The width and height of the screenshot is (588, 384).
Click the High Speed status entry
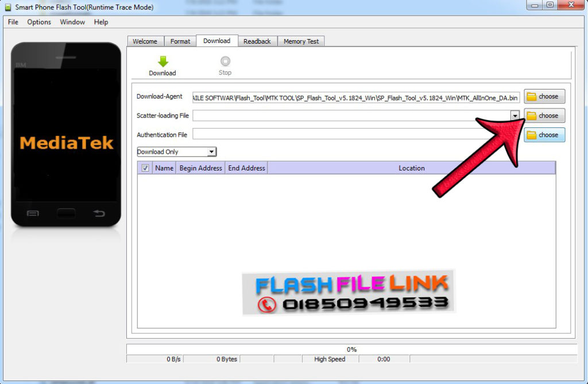pyautogui.click(x=330, y=359)
